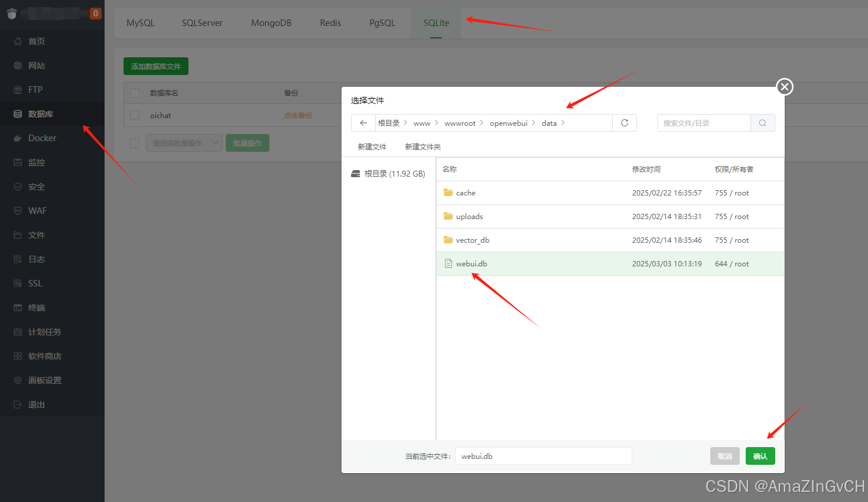Screen dimensions: 868x502
Task: Click the 日志 log icon
Action: tap(18, 259)
